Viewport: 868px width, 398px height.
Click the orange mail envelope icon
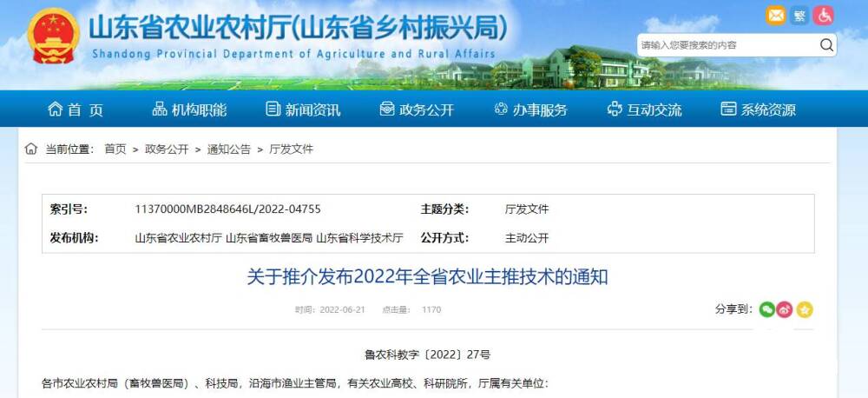(776, 15)
